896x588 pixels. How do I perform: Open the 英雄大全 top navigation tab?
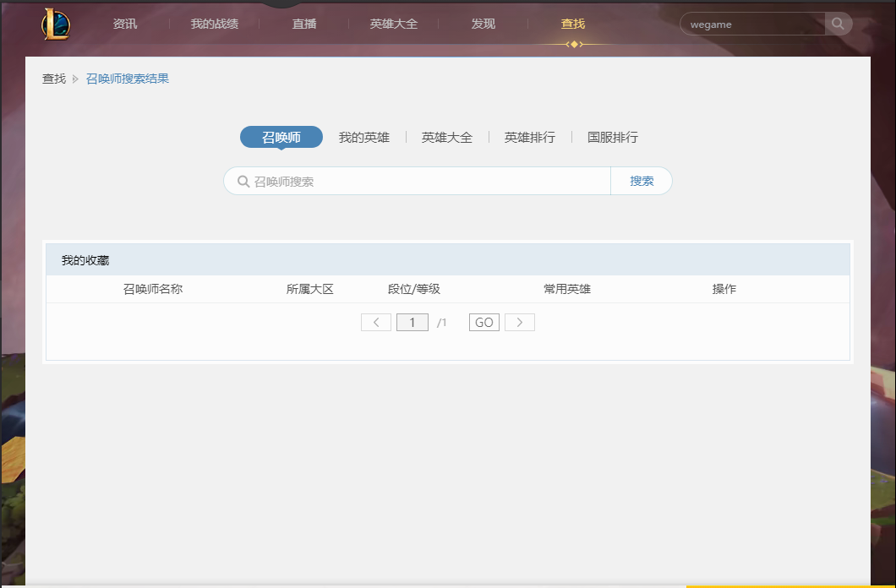pyautogui.click(x=394, y=24)
